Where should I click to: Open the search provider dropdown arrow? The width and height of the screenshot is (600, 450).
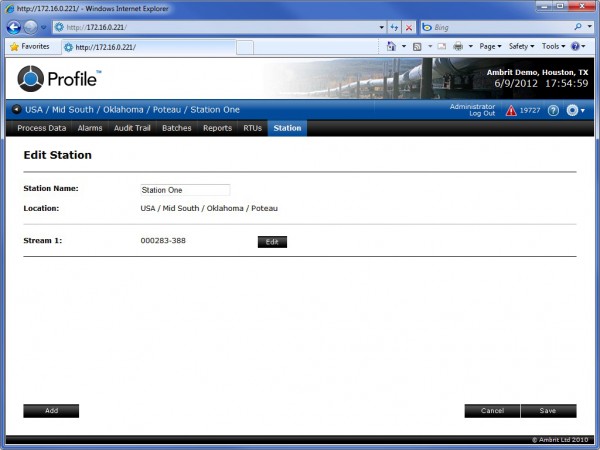coord(589,27)
